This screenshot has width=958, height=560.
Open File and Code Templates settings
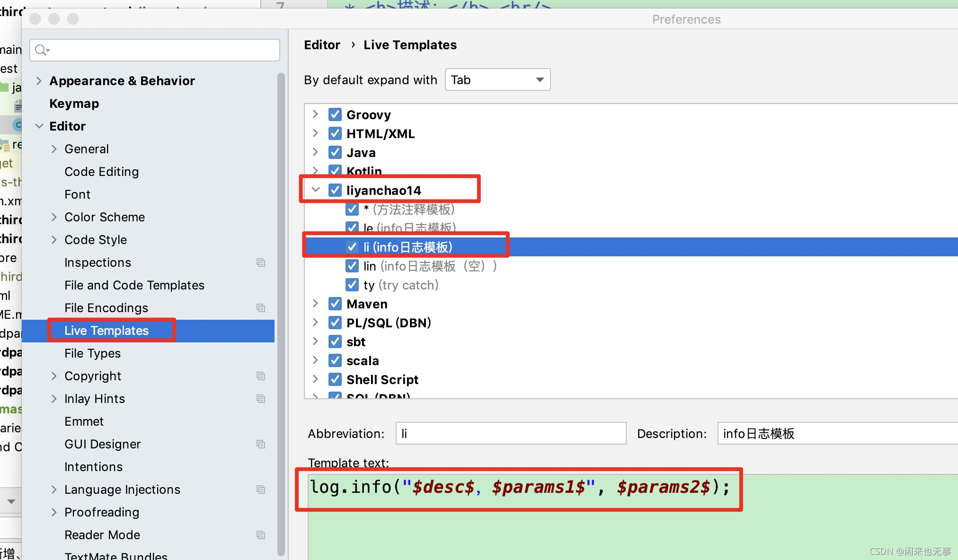134,285
